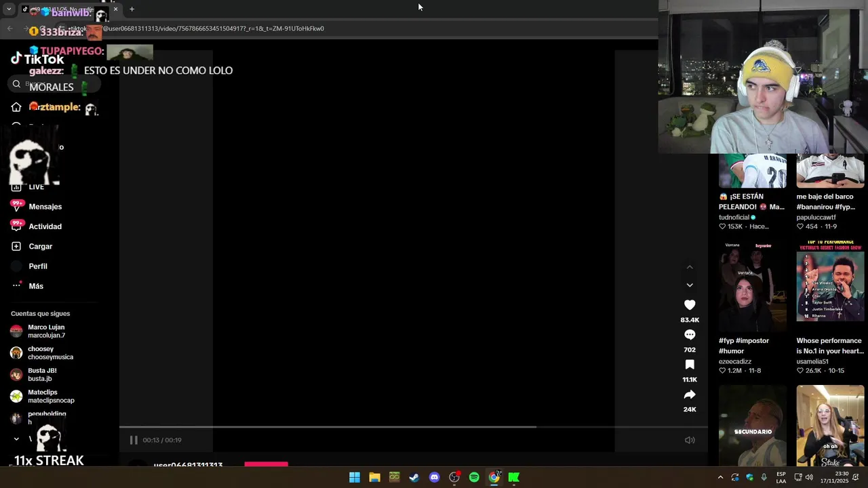Like the video with the heart icon
The width and height of the screenshot is (868, 488).
pos(690,305)
